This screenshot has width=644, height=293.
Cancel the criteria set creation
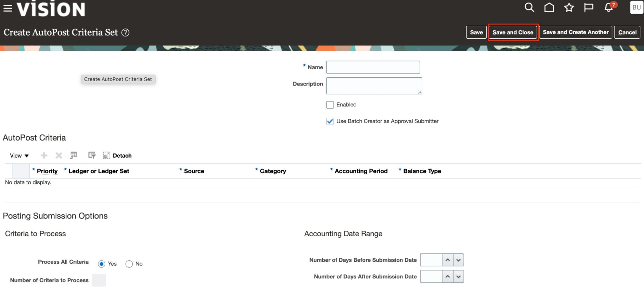[627, 32]
